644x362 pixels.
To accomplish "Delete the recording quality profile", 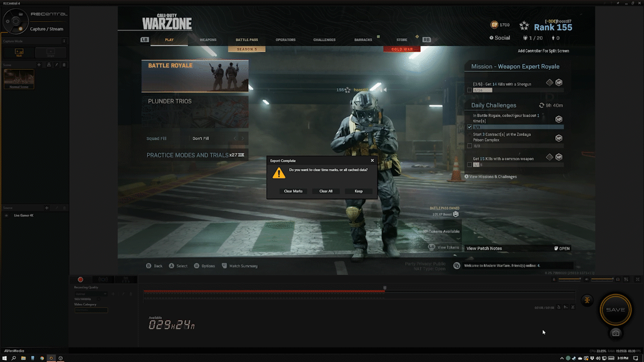I will pyautogui.click(x=131, y=294).
